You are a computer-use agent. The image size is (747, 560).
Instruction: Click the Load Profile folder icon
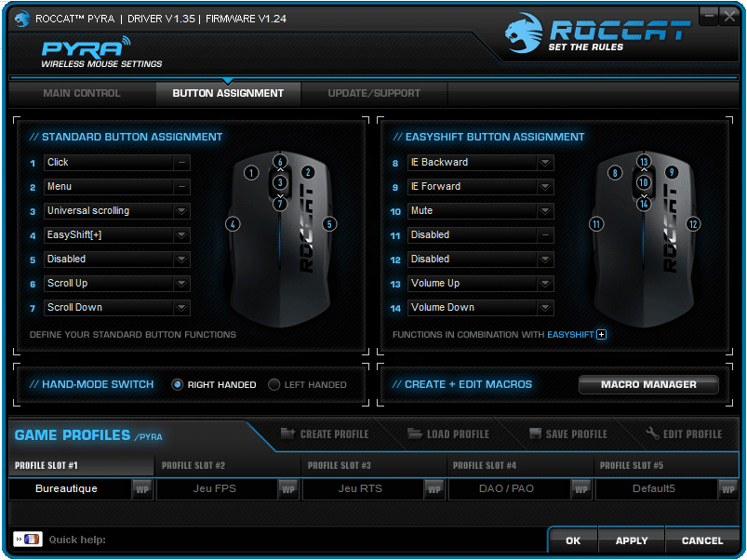(x=414, y=433)
